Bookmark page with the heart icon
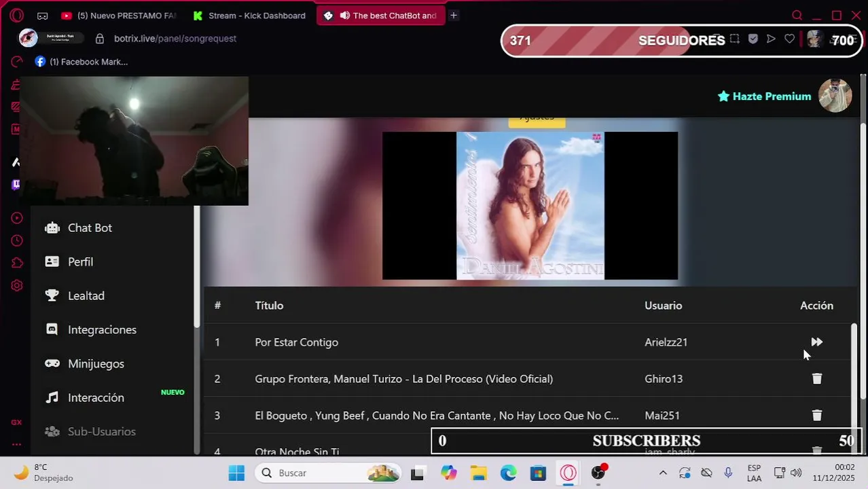 [x=789, y=39]
